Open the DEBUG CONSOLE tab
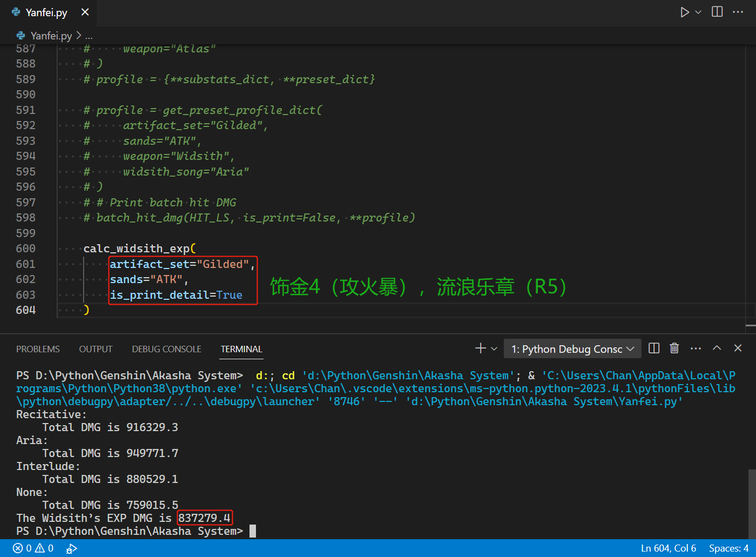The image size is (756, 557). [x=166, y=349]
